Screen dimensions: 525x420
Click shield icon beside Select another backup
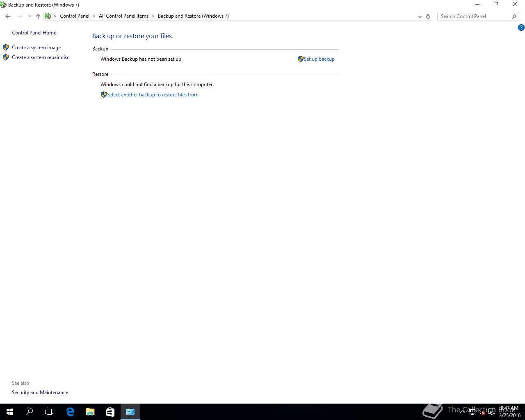[x=104, y=95]
